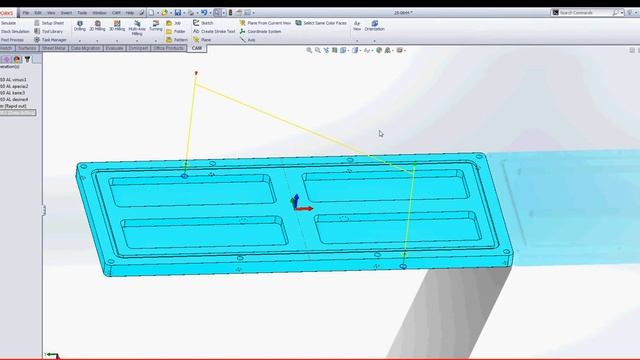Open the Save icon dropdown arrow
The height and width of the screenshot is (360, 640).
[184, 13]
